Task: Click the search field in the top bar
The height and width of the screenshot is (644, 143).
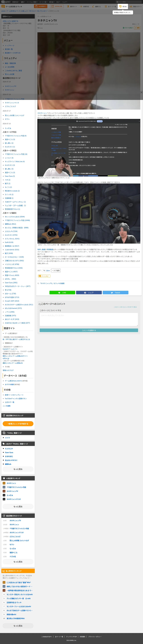Action: click(x=129, y=2)
